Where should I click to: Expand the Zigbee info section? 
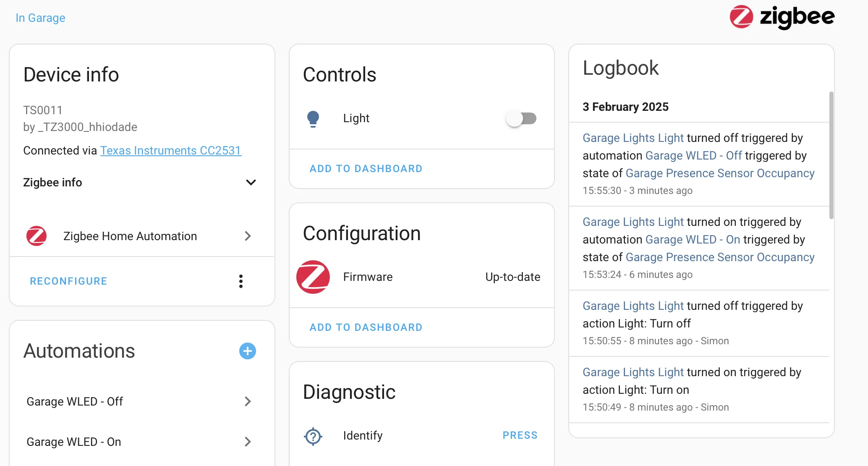(251, 183)
